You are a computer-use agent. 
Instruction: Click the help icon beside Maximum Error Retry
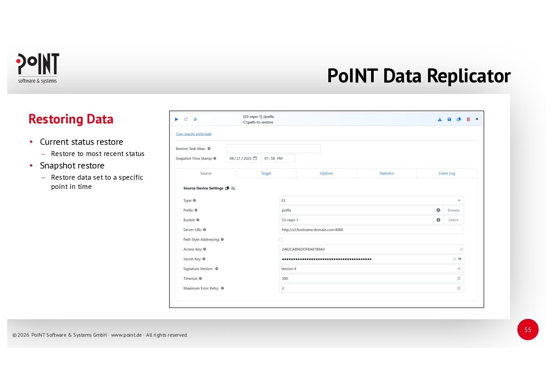click(x=222, y=288)
